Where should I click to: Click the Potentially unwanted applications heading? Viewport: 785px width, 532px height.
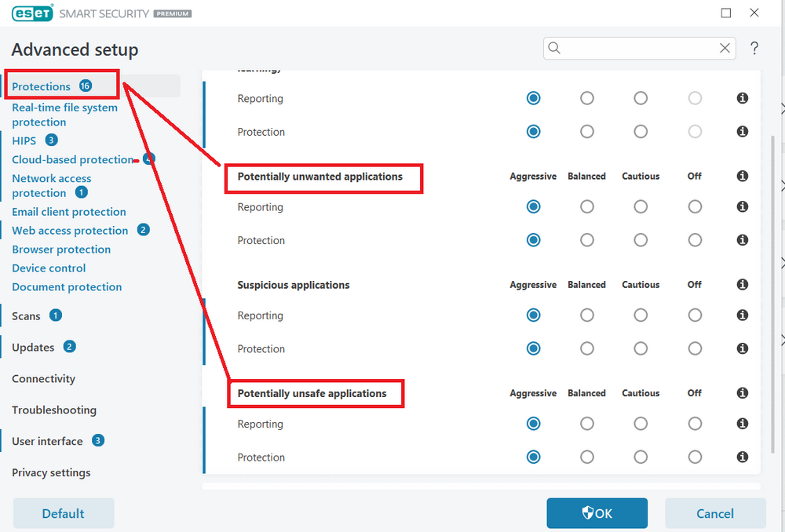pyautogui.click(x=320, y=177)
